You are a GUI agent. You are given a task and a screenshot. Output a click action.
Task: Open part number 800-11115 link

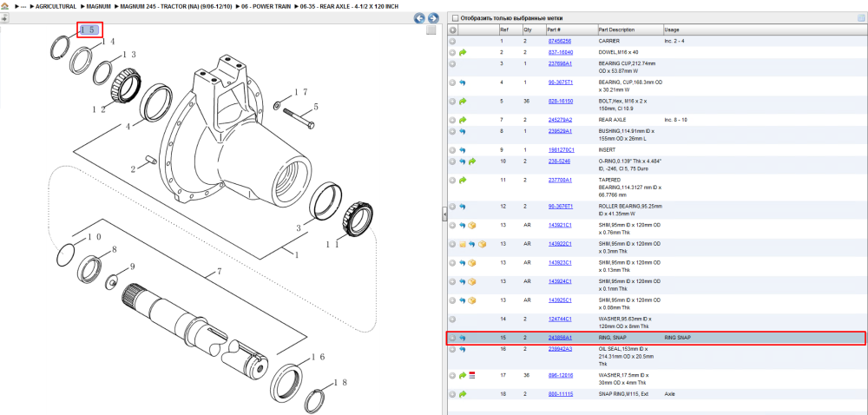pos(560,394)
